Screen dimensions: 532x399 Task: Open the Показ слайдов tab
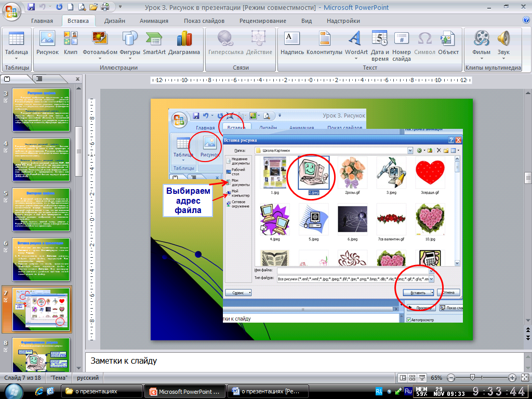tap(204, 21)
